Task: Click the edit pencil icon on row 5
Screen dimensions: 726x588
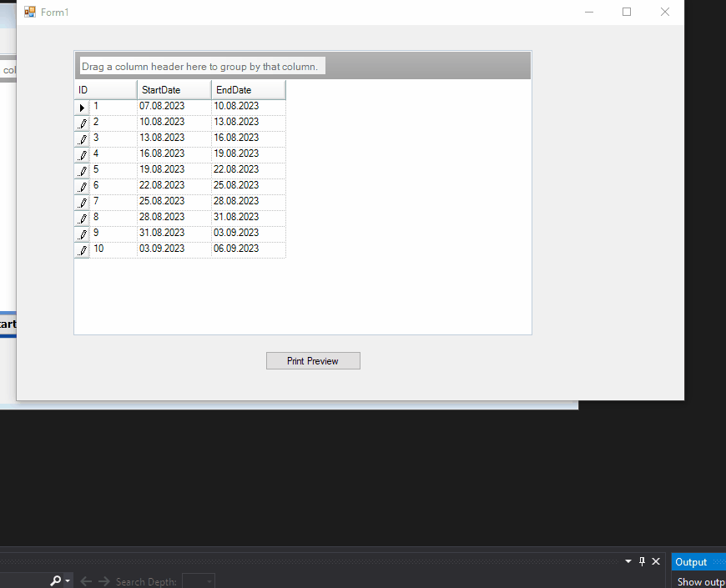Action: [x=81, y=170]
